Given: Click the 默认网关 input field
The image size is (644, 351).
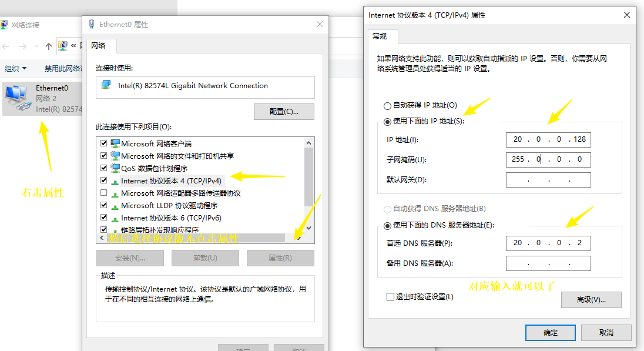Looking at the screenshot, I should click(x=548, y=179).
